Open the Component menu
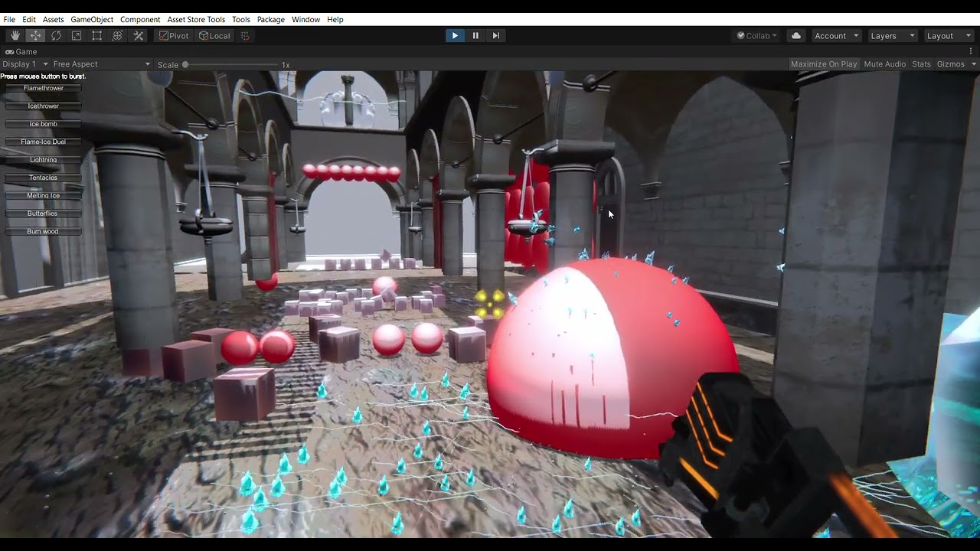This screenshot has width=980, height=551. click(140, 19)
